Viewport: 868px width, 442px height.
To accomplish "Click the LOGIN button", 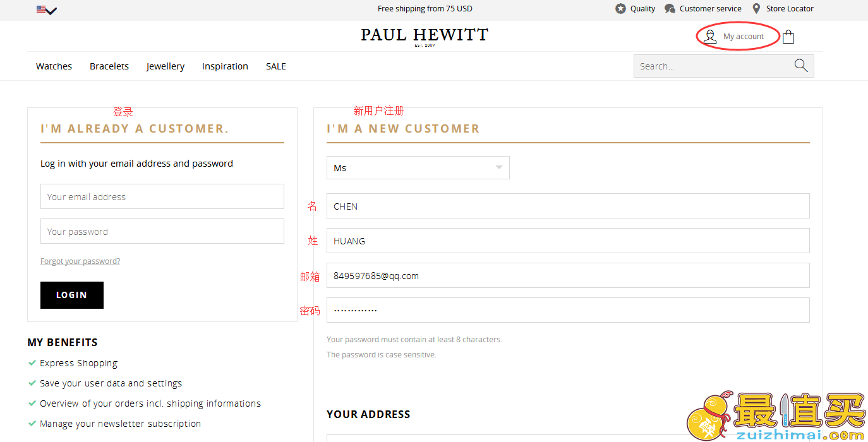I will click(72, 295).
